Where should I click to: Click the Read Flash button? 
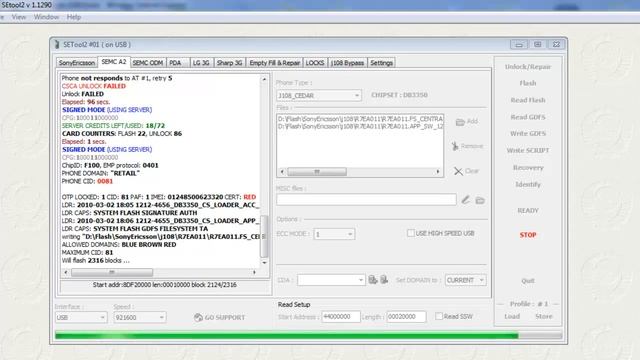click(528, 100)
